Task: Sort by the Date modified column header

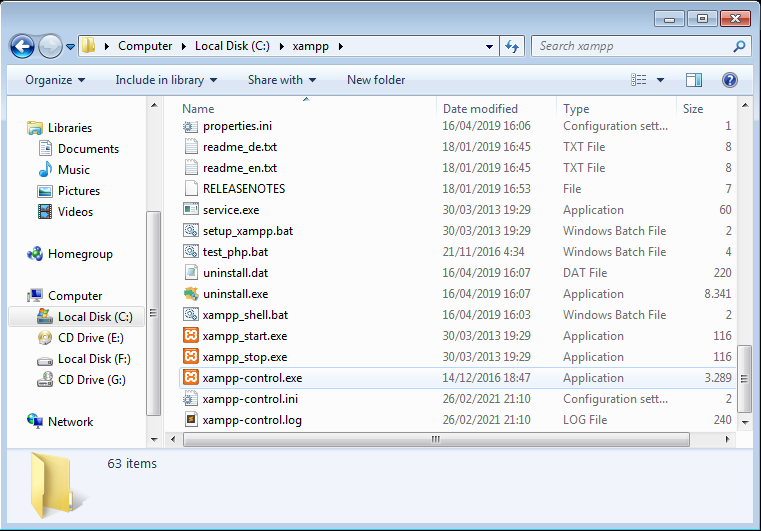Action: (x=480, y=109)
